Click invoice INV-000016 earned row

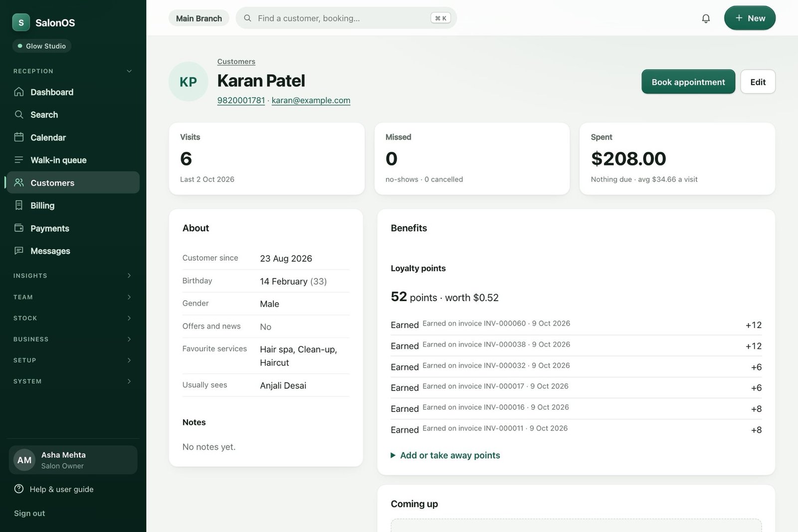tap(576, 408)
